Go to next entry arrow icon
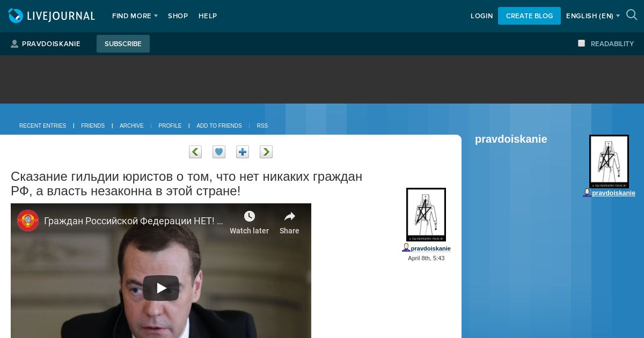644x338 pixels. 266,152
